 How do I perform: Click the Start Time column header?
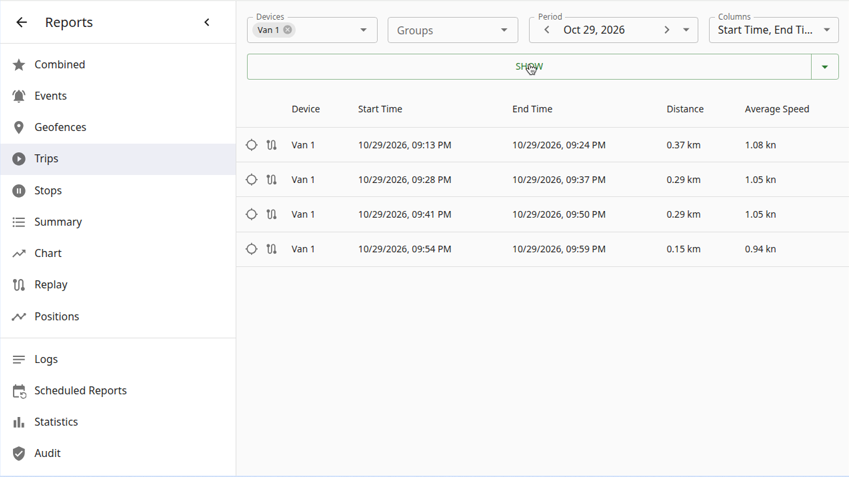(380, 109)
